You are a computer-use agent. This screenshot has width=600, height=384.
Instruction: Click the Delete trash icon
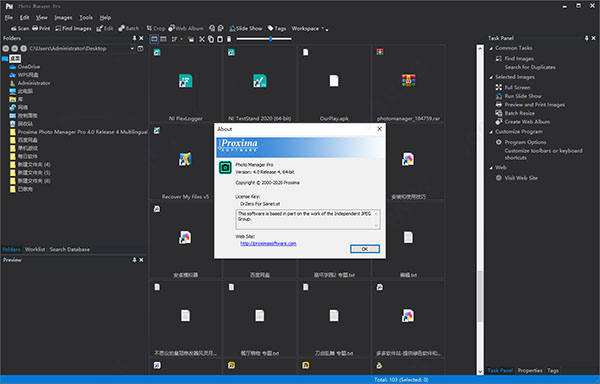coord(229,39)
